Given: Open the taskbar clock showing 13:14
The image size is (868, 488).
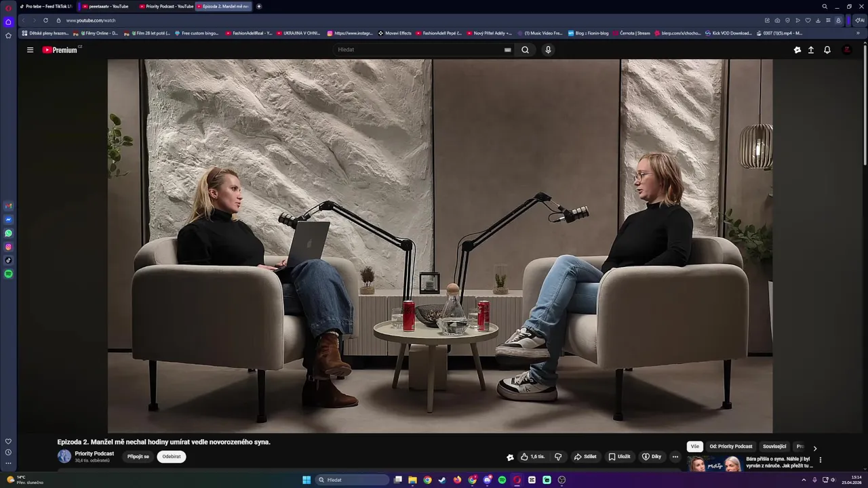Looking at the screenshot, I should (x=852, y=480).
